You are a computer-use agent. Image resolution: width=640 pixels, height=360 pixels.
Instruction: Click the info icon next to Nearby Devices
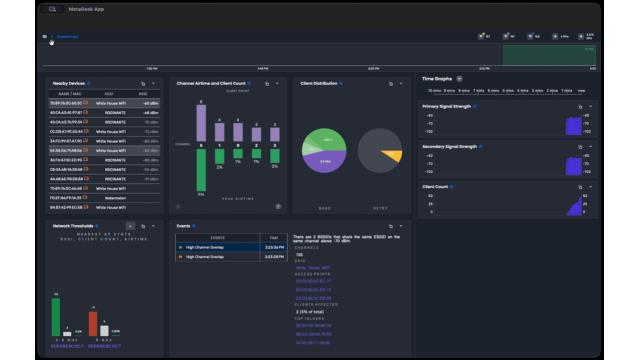coord(89,84)
